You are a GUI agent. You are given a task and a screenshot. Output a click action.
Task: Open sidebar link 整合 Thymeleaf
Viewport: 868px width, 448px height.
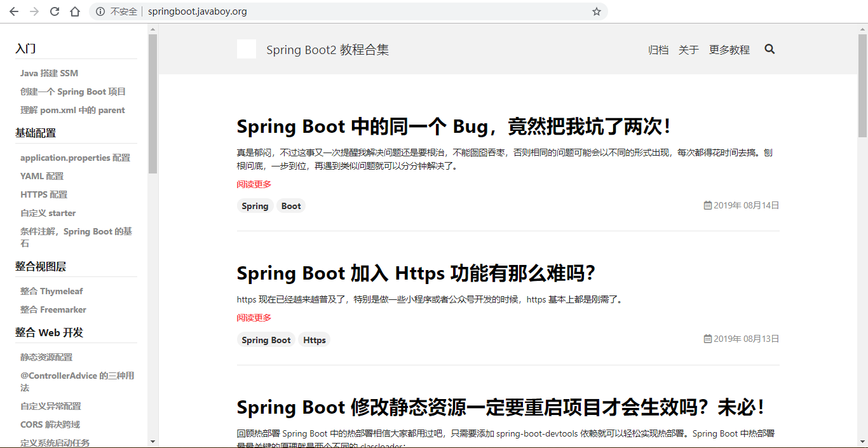click(x=51, y=291)
